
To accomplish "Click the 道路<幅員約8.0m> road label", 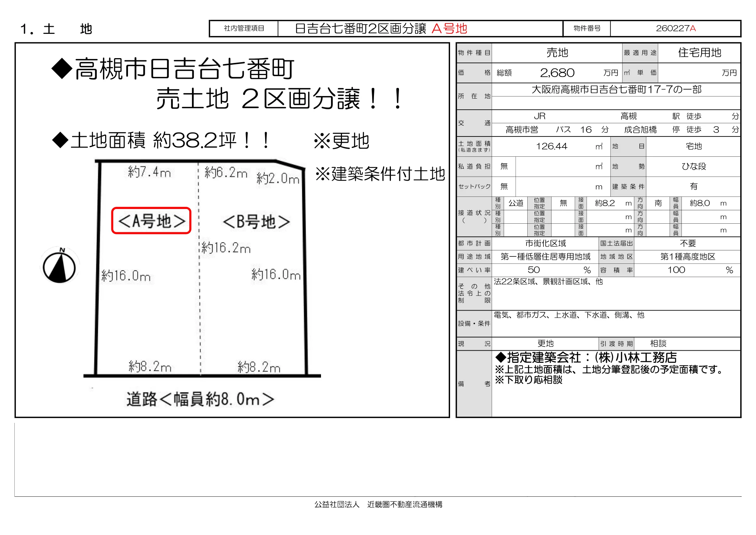I will [200, 399].
